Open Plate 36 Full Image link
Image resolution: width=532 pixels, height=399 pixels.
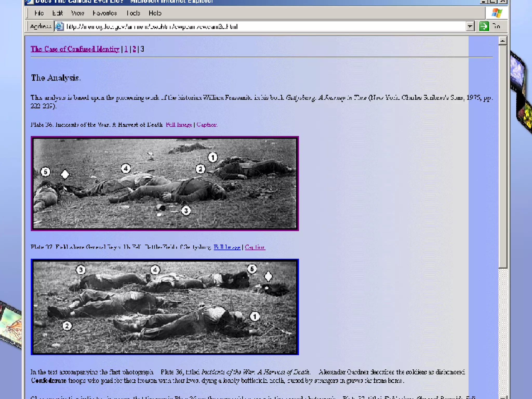point(179,125)
